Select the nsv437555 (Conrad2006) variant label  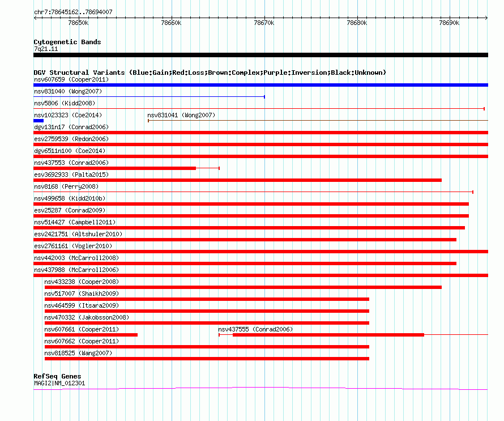(255, 329)
